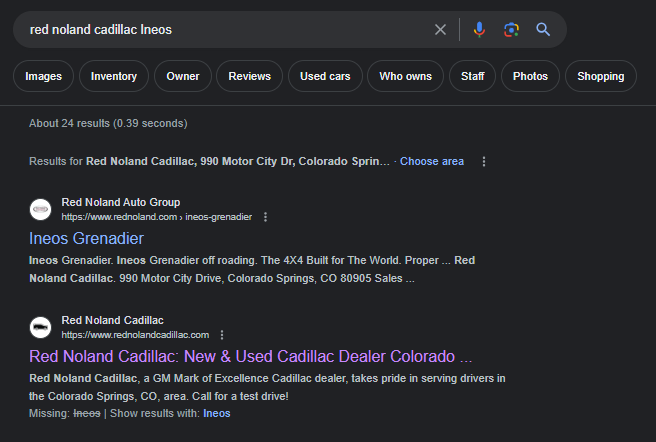
Task: Open options menu next to ineos-grenadier URL
Action: tap(265, 217)
